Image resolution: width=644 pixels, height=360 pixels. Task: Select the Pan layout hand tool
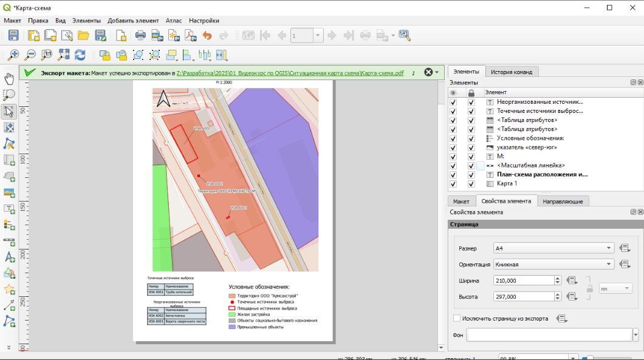(x=9, y=79)
